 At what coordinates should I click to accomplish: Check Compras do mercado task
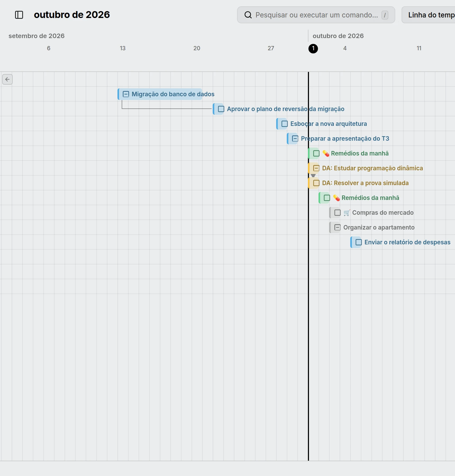coord(338,213)
